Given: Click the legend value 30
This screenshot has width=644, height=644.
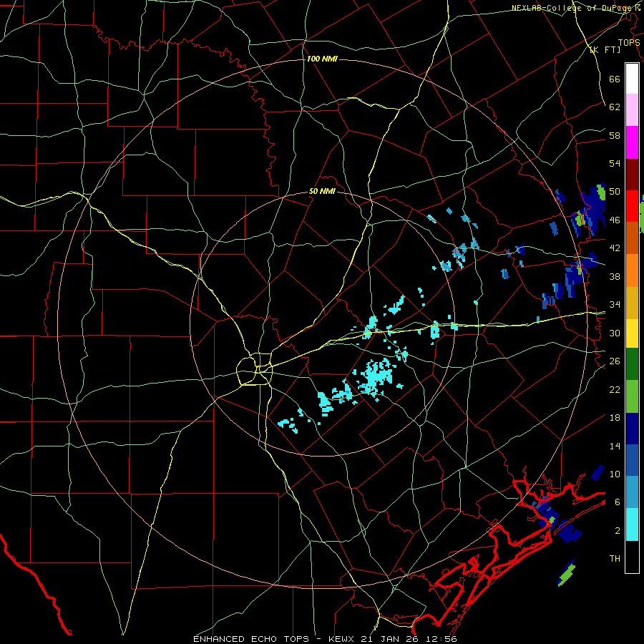Looking at the screenshot, I should 615,333.
